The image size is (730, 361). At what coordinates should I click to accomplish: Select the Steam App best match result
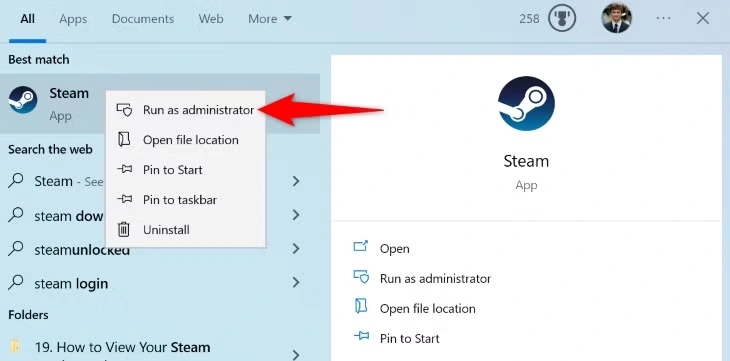(x=160, y=103)
